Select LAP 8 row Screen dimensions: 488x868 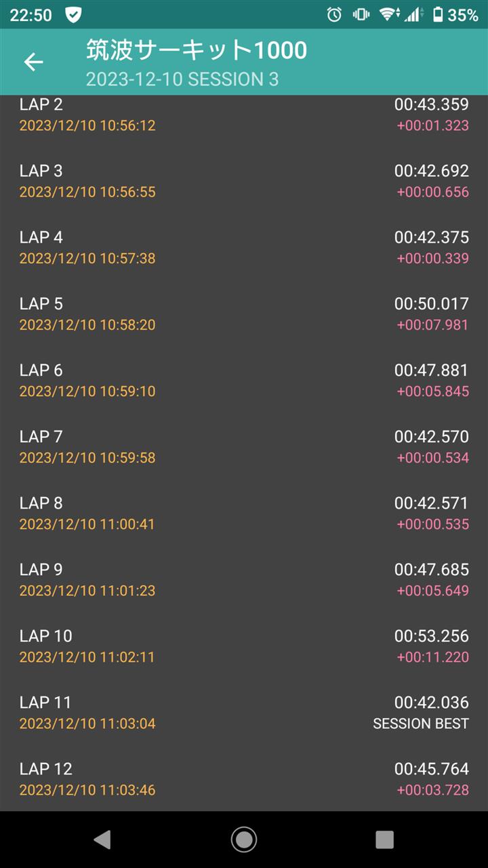coord(244,513)
